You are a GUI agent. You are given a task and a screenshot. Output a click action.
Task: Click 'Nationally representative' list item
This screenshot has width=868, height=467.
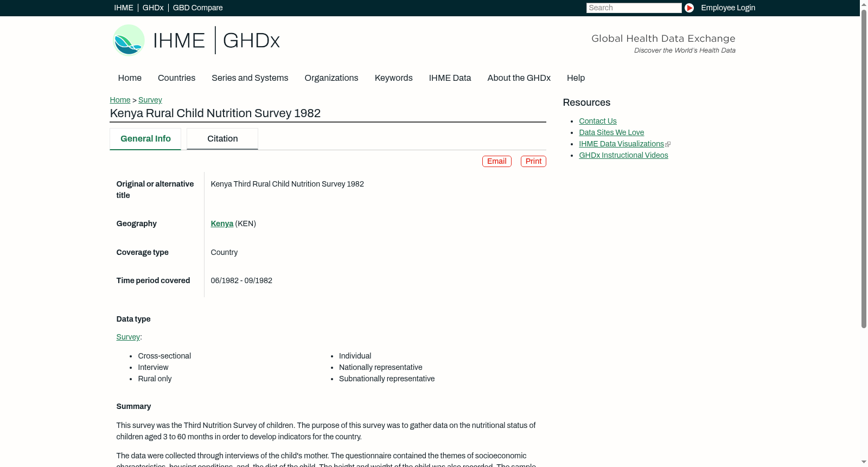(380, 367)
